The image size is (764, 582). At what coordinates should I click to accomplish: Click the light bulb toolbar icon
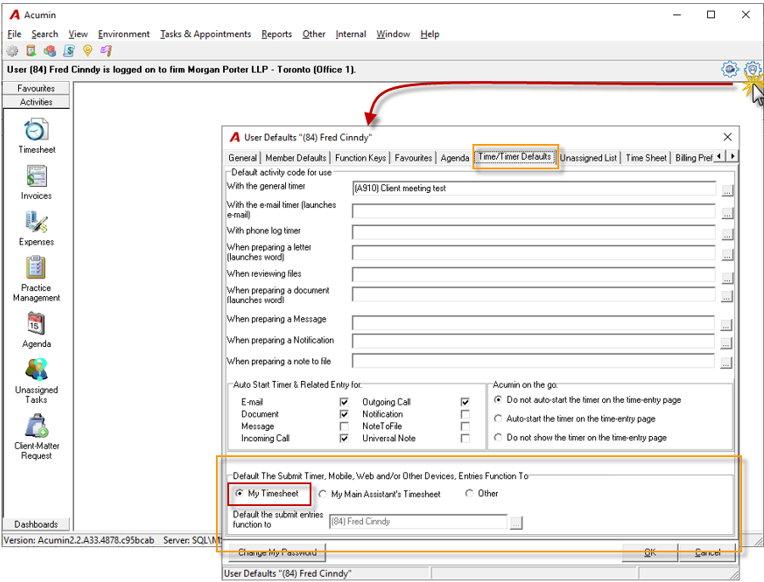pos(88,50)
